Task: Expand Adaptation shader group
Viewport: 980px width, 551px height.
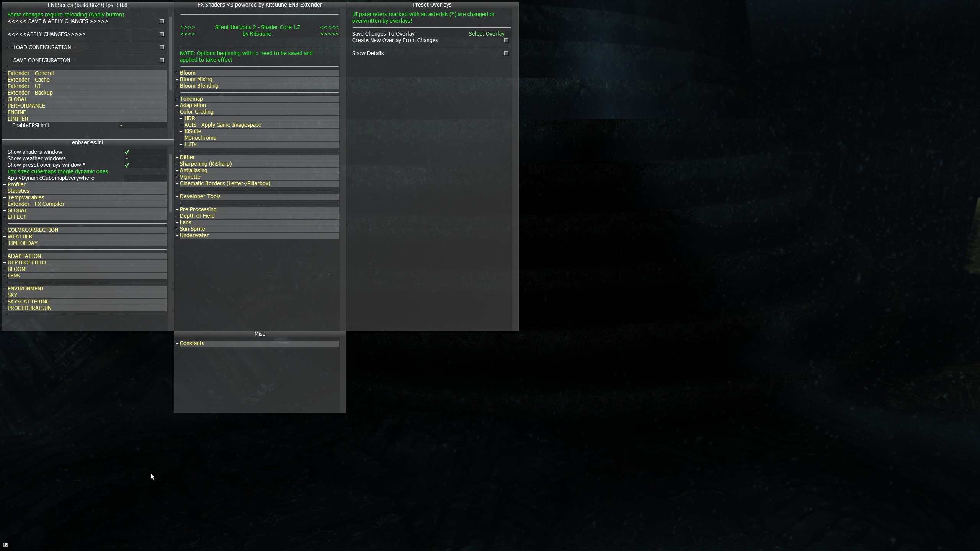Action: coord(257,105)
